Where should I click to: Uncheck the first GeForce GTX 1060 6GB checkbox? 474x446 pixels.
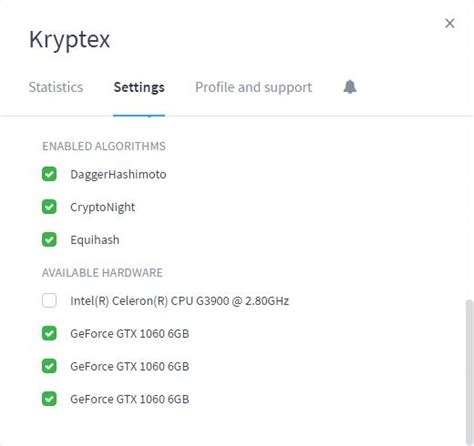pos(49,333)
